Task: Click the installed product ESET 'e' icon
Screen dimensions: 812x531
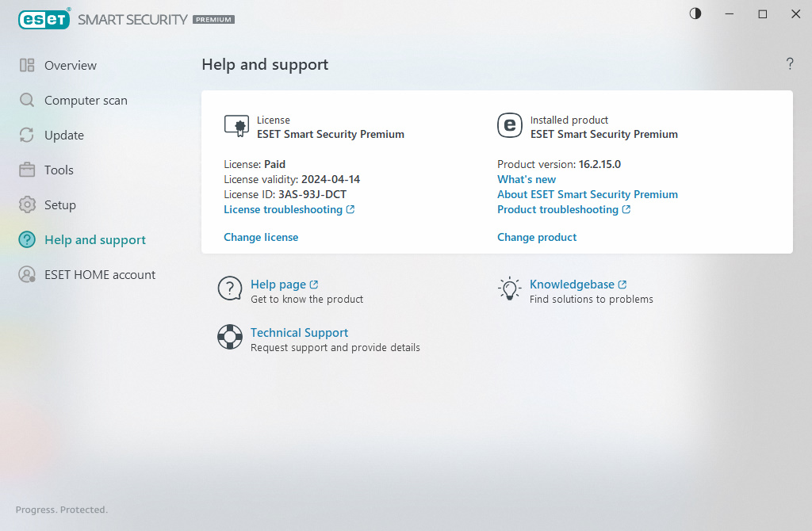Action: [x=510, y=125]
